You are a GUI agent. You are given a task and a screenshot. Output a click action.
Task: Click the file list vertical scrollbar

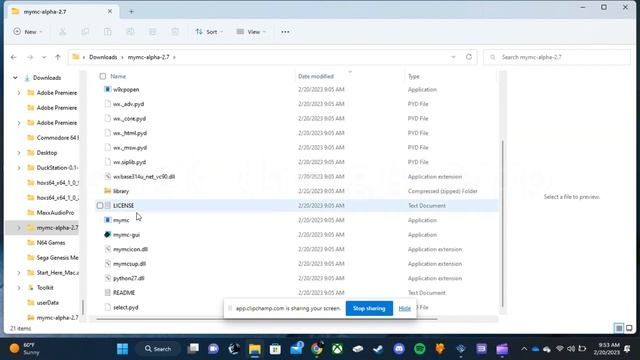click(x=502, y=223)
